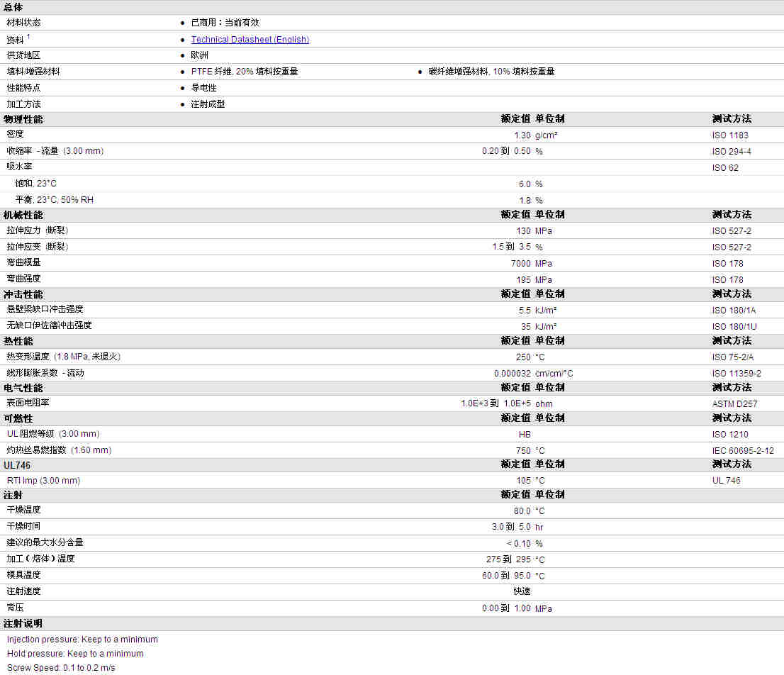
Task: Click the ISO 180/1U test method
Action: pos(734,326)
